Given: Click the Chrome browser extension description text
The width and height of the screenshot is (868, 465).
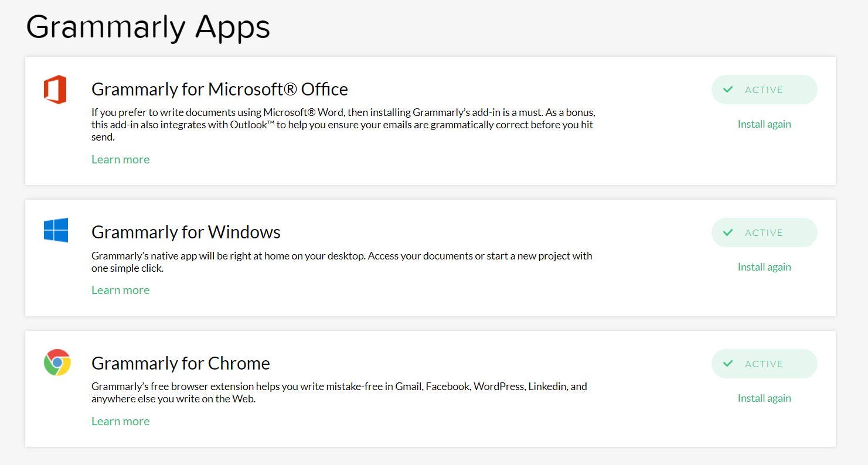Looking at the screenshot, I should (x=339, y=392).
